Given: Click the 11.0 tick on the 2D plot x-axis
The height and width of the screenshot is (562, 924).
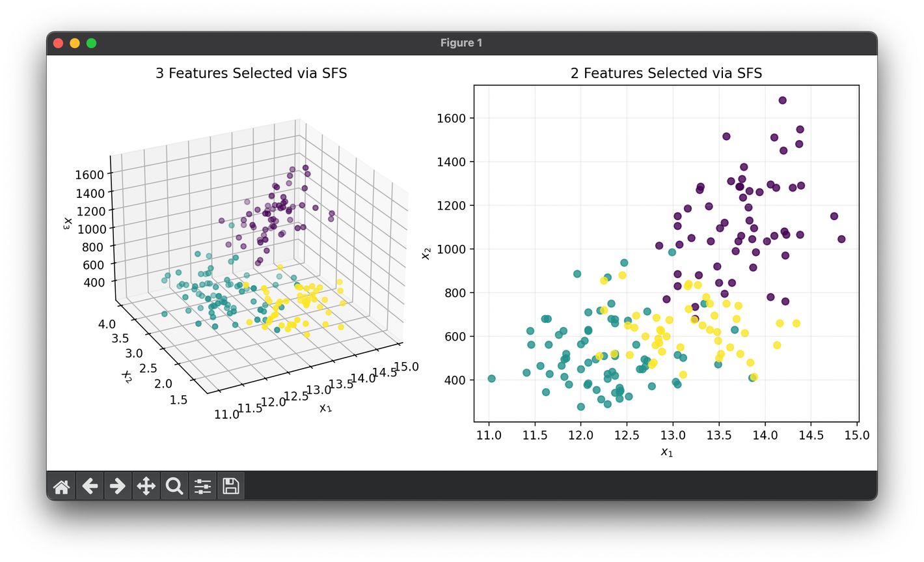Looking at the screenshot, I should [489, 435].
